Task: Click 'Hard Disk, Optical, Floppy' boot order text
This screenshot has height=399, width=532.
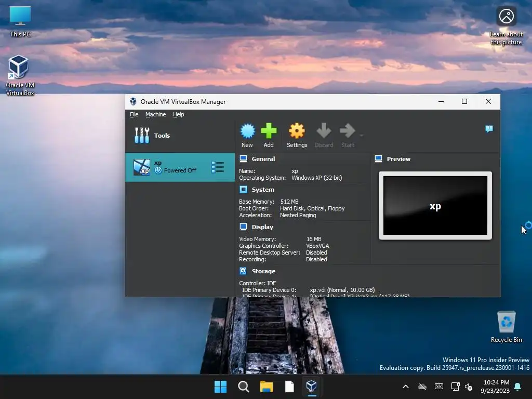Action: tap(312, 208)
